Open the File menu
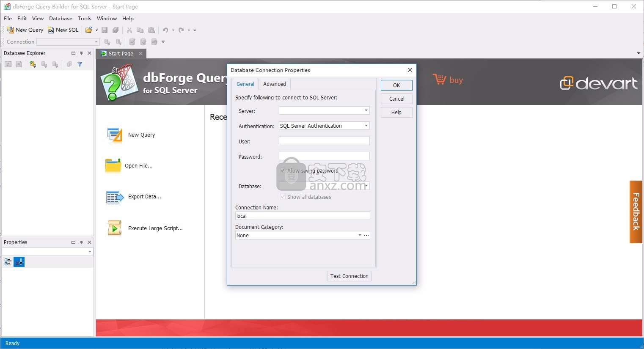 pyautogui.click(x=8, y=19)
